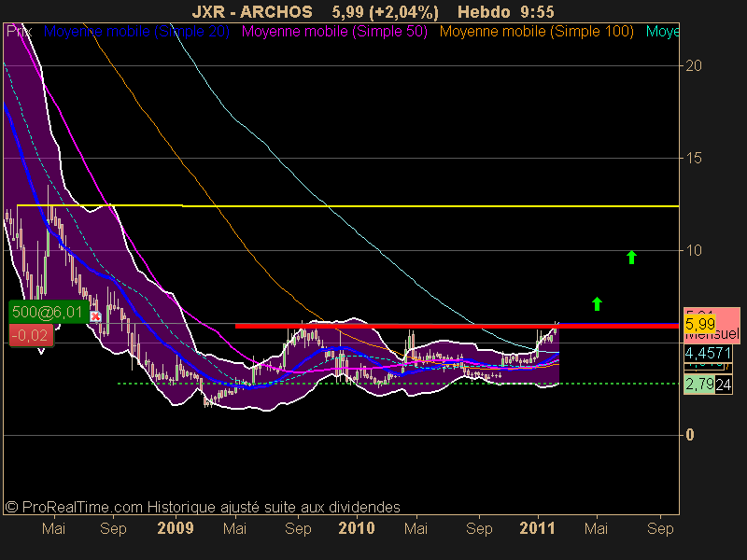Select the 500@6,01 order label
Image resolution: width=747 pixels, height=560 pixels.
tap(49, 312)
